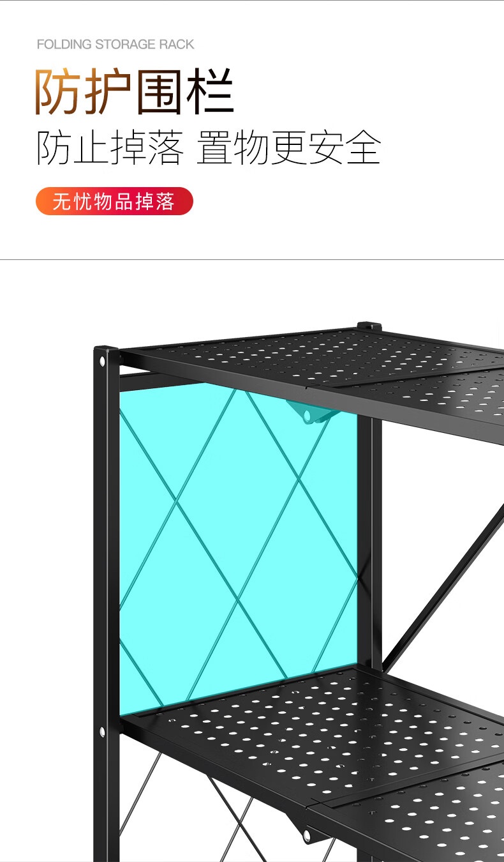This screenshot has width=504, height=862.
Task: Click the red 无忧物品掉落 badge
Action: (x=114, y=201)
